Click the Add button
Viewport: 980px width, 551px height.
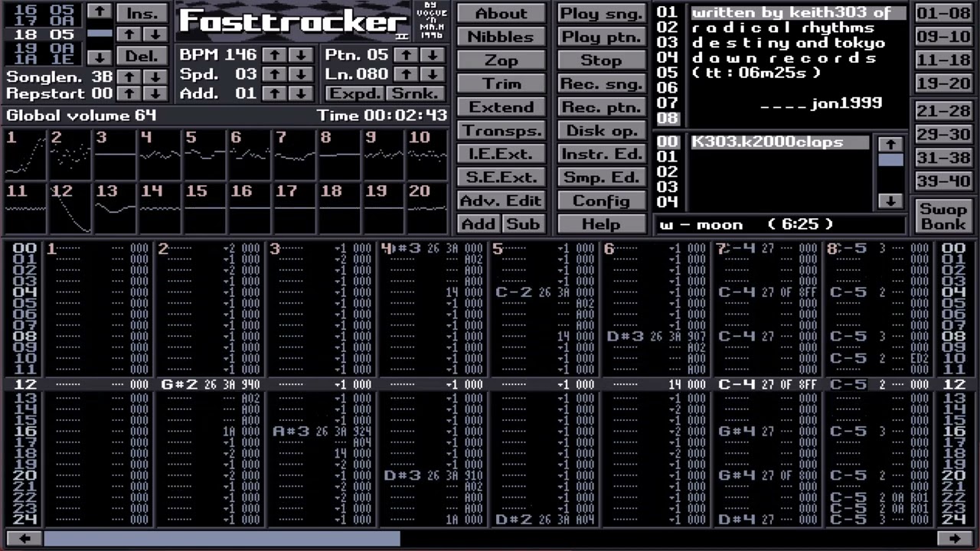coord(479,223)
